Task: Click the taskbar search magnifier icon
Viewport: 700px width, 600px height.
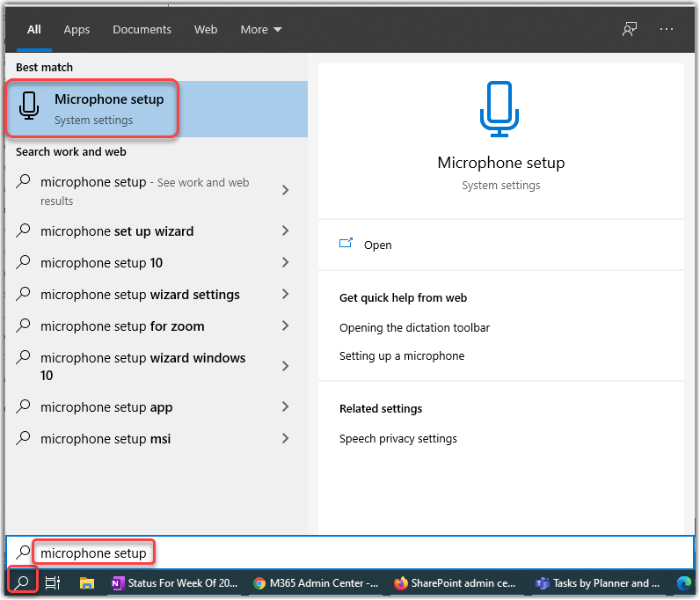Action: 23,582
